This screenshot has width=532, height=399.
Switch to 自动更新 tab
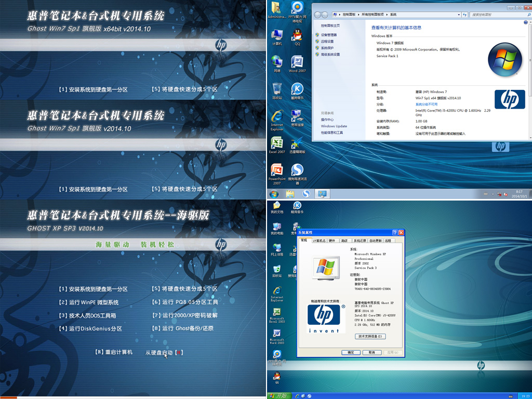tap(375, 241)
